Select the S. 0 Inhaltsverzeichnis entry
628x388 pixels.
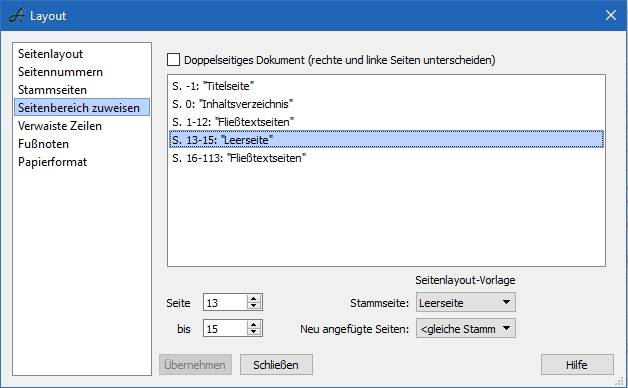[x=386, y=104]
